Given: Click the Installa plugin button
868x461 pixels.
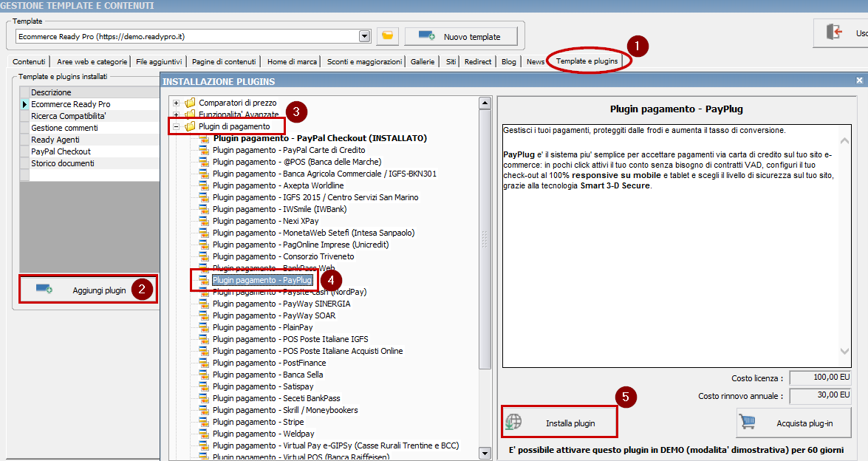Looking at the screenshot, I should tap(559, 423).
